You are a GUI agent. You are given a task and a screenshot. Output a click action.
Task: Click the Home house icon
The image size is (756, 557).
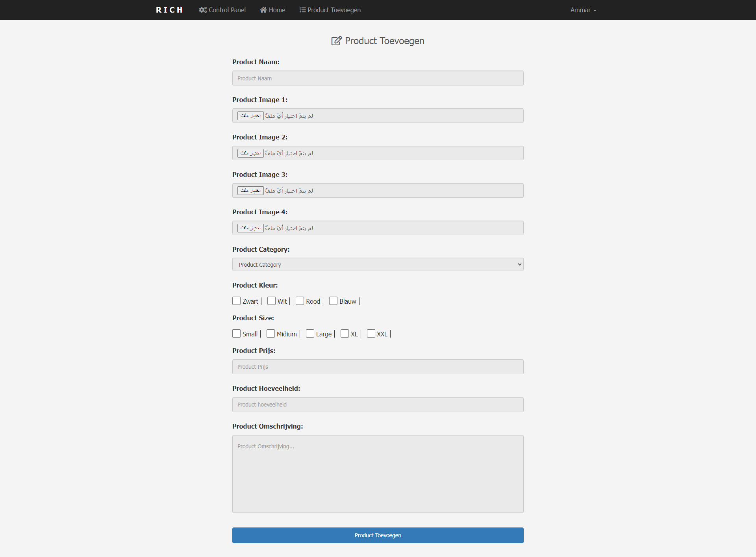point(263,10)
